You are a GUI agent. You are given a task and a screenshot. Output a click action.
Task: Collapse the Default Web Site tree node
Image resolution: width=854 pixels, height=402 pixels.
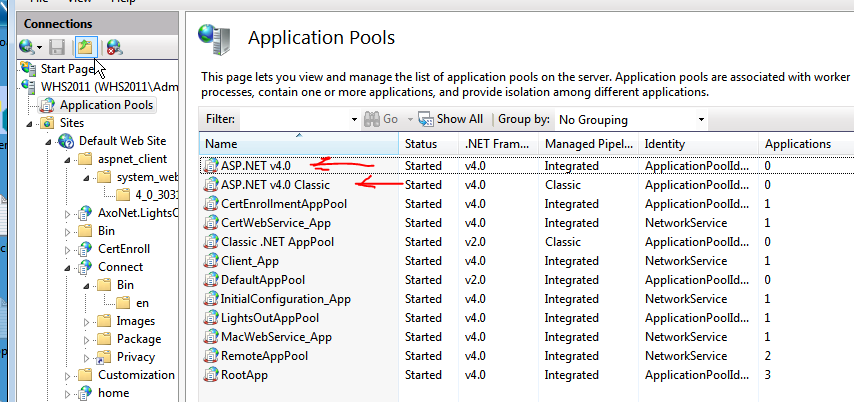tap(52, 141)
